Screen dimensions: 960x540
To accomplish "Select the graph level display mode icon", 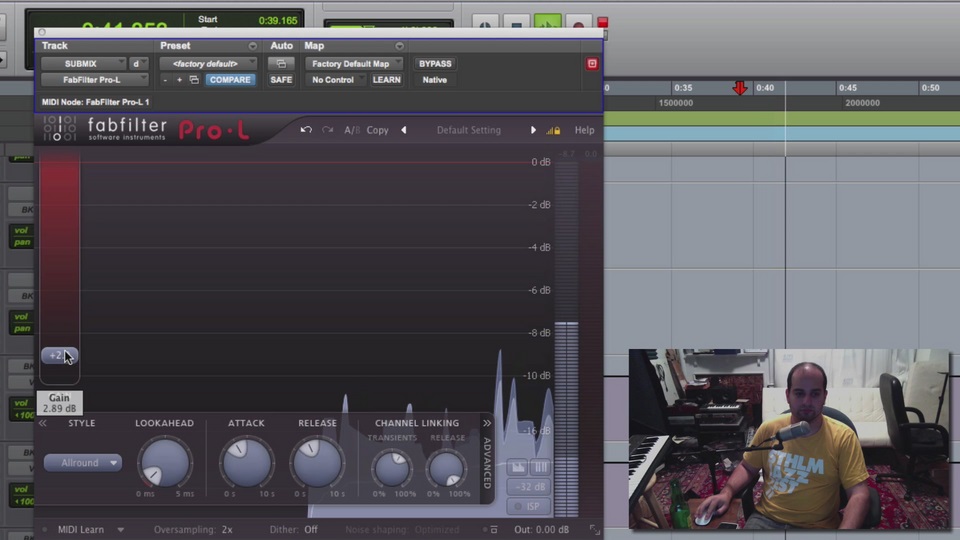I will (x=518, y=468).
